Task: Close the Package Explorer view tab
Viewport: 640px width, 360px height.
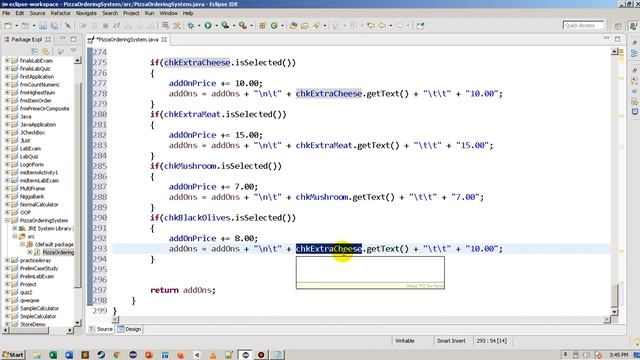Action: [x=48, y=40]
